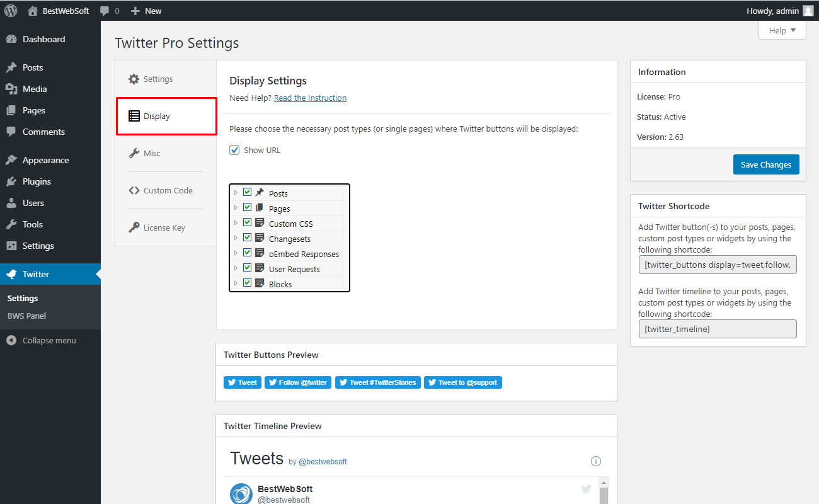Open the BestWebSoft site home icon
This screenshot has width=819, height=504.
tap(33, 11)
